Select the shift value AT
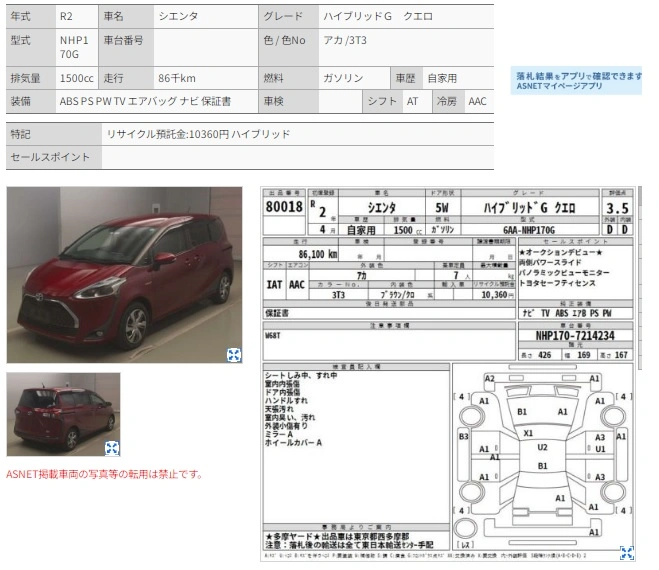The image size is (659, 570). pyautogui.click(x=412, y=101)
